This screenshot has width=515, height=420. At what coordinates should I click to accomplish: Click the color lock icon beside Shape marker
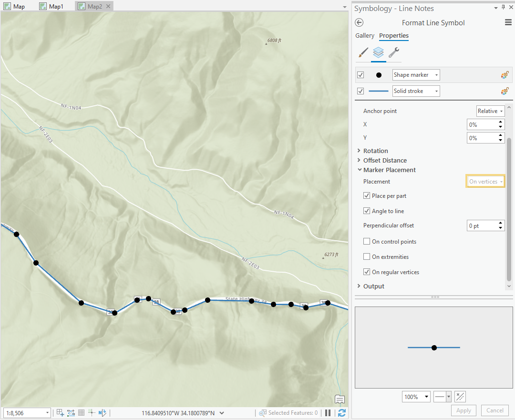[x=505, y=74]
